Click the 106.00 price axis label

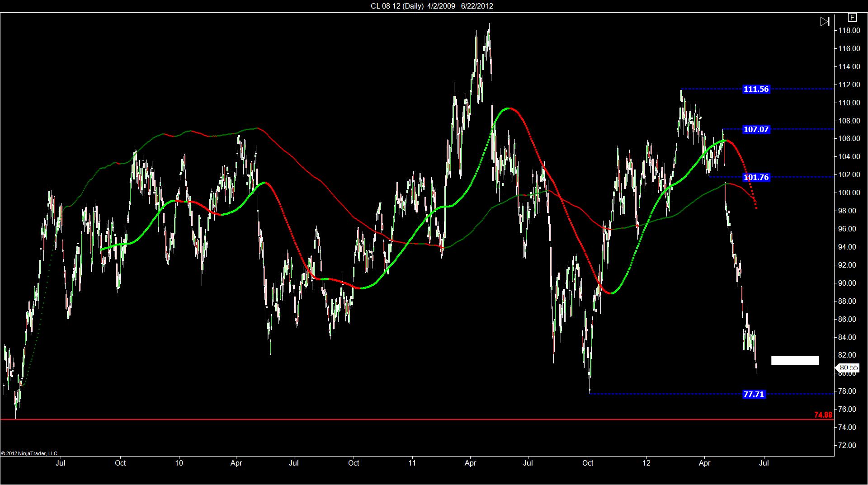(849, 139)
